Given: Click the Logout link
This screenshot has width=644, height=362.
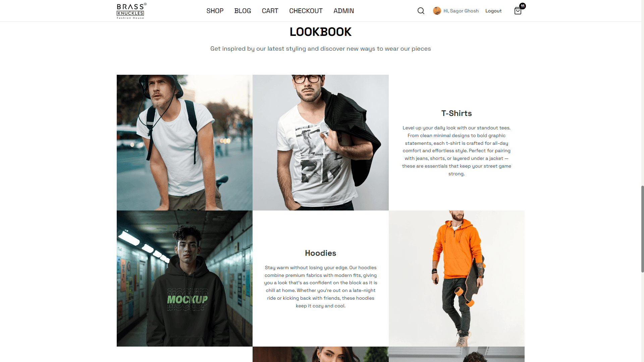Looking at the screenshot, I should point(493,11).
